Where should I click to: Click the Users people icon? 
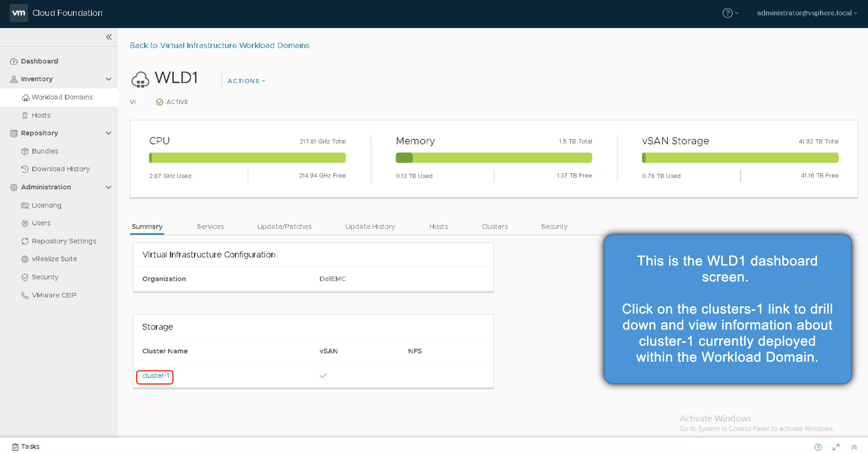click(x=25, y=223)
